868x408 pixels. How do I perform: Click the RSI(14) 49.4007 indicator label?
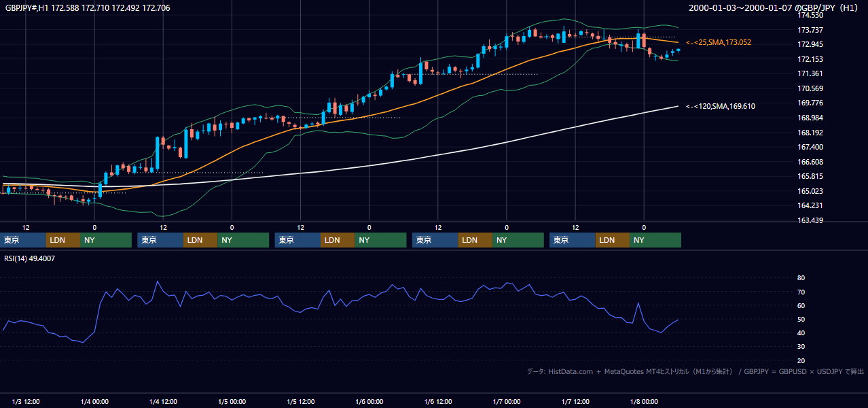click(x=30, y=258)
